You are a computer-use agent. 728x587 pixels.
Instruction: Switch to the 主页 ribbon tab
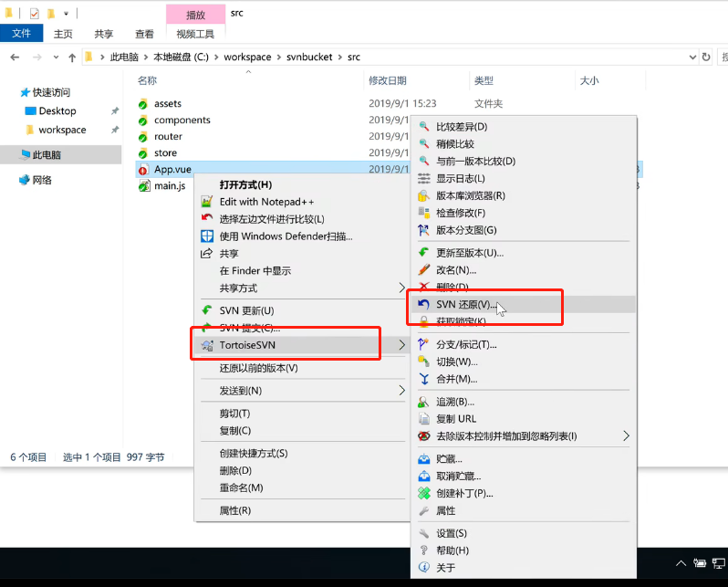(x=63, y=34)
